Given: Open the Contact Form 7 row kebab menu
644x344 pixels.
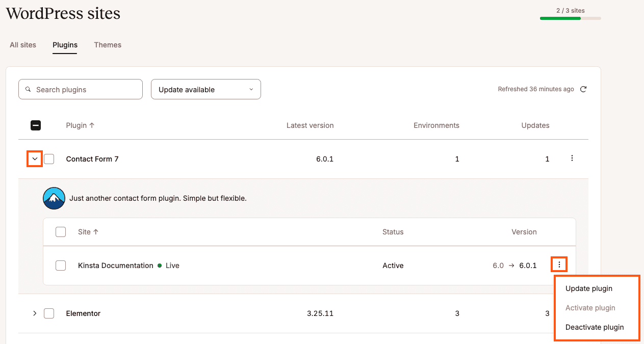Looking at the screenshot, I should (572, 158).
